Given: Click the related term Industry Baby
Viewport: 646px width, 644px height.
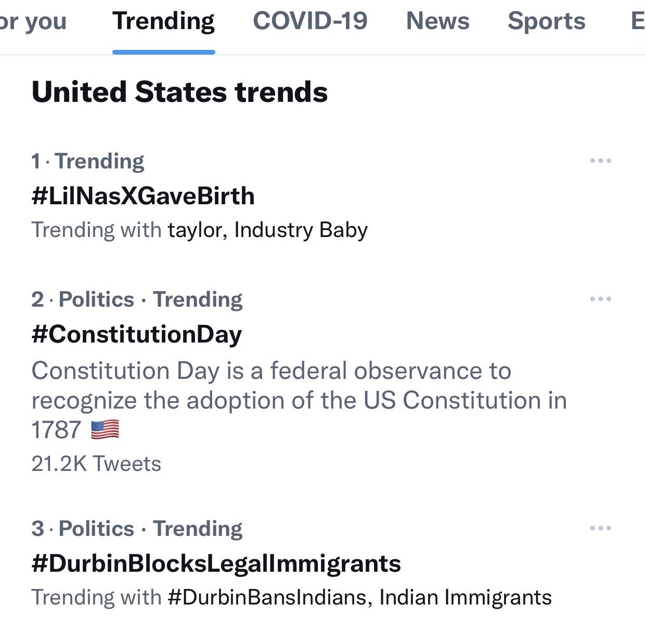Looking at the screenshot, I should pos(301,230).
